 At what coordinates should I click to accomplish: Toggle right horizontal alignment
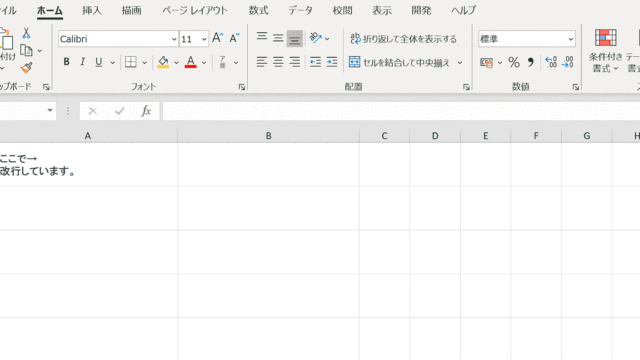[295, 62]
